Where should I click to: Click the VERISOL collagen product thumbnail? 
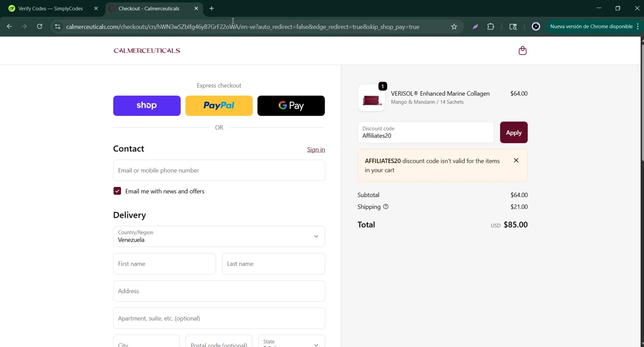[x=371, y=98]
